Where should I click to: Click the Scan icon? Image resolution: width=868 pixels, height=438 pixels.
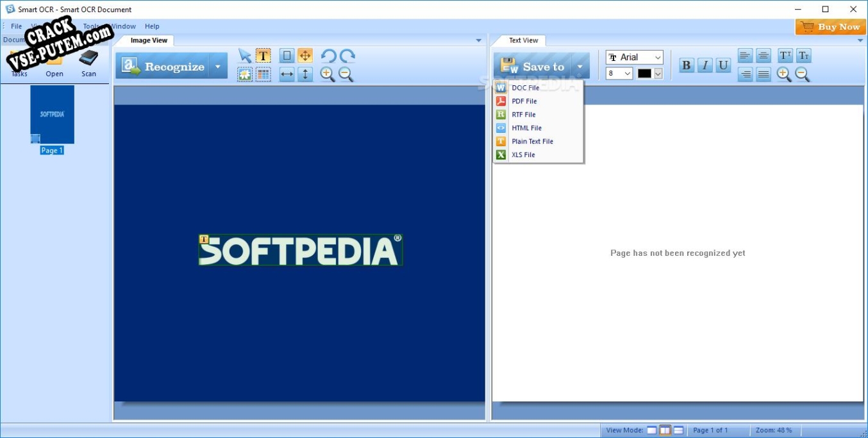click(88, 63)
